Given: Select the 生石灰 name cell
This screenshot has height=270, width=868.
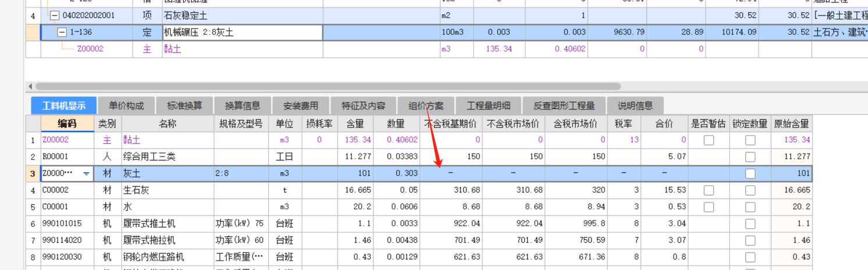Looking at the screenshot, I should click(x=168, y=190).
